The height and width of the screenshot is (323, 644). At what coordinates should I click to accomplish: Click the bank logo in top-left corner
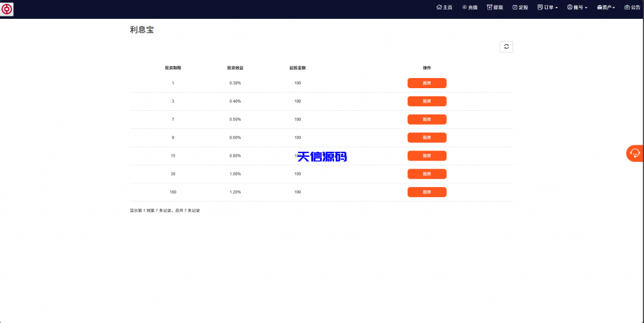(8, 9)
